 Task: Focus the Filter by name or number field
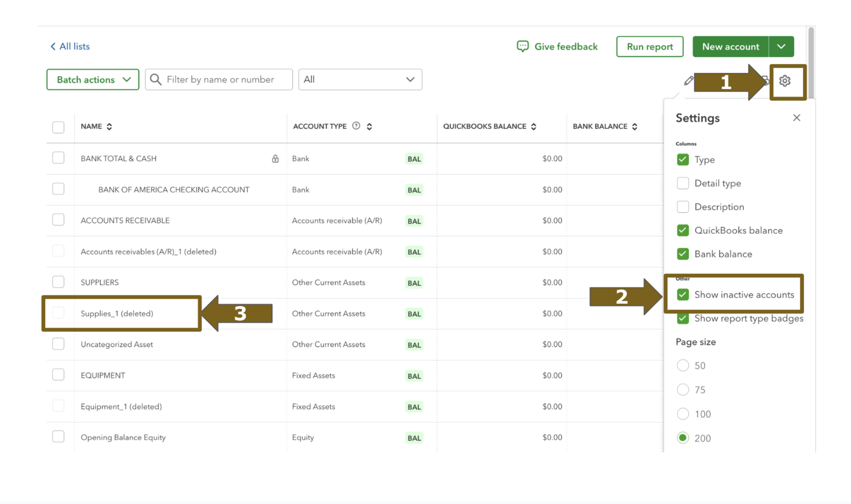pos(219,80)
